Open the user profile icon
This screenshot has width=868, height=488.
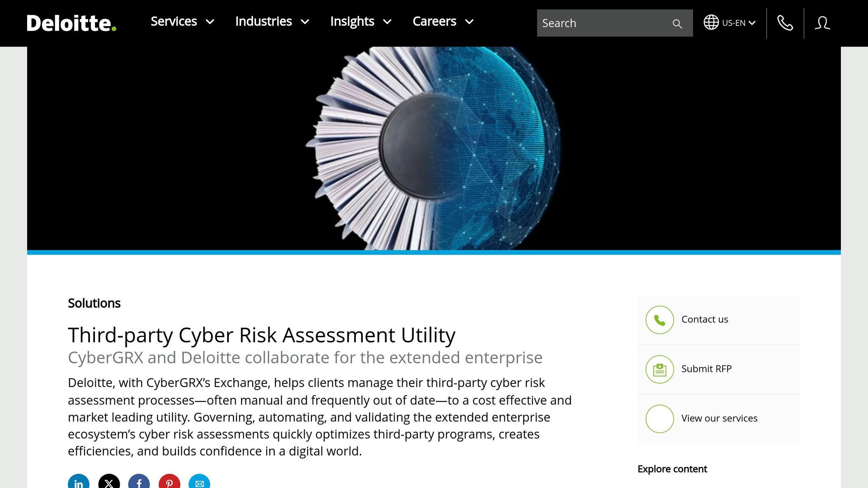(x=822, y=23)
